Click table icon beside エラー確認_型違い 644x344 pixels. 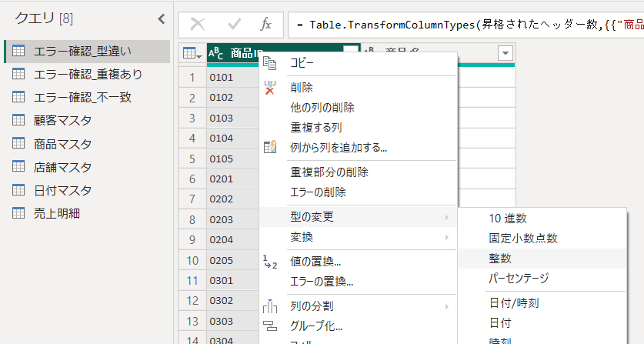click(18, 51)
